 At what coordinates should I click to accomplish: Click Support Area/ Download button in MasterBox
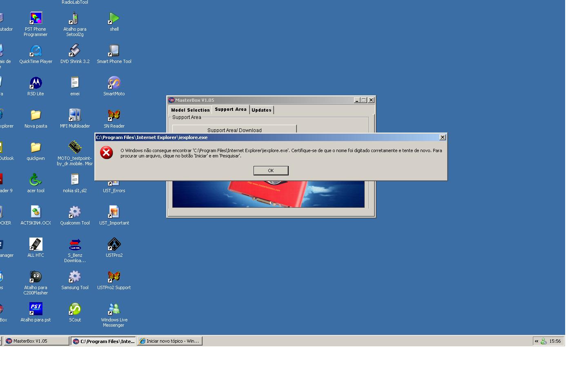tap(234, 129)
